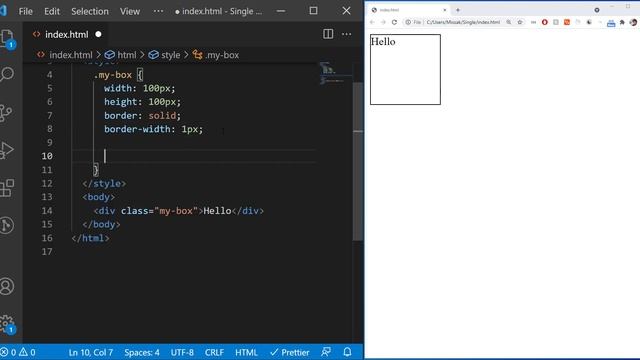The width and height of the screenshot is (640, 360).
Task: Click the .my-box selector line
Action: (118, 75)
